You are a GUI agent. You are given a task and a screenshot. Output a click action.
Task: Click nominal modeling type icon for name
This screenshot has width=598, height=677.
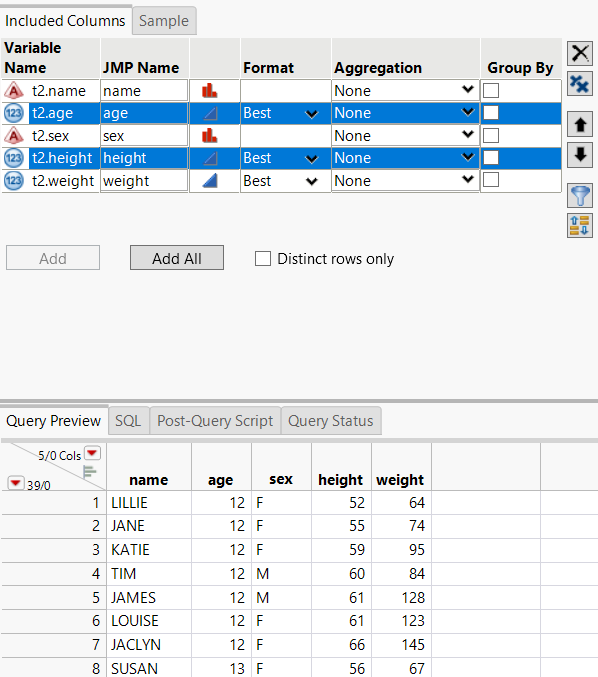pos(210,91)
